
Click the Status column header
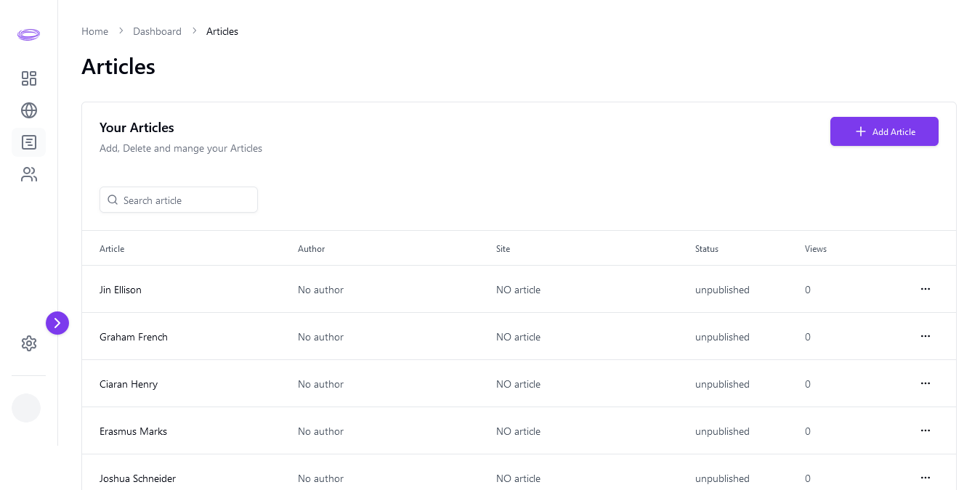click(706, 249)
